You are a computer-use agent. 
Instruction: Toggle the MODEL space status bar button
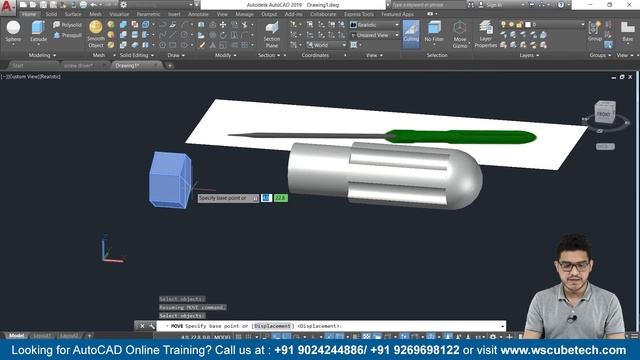pos(222,337)
